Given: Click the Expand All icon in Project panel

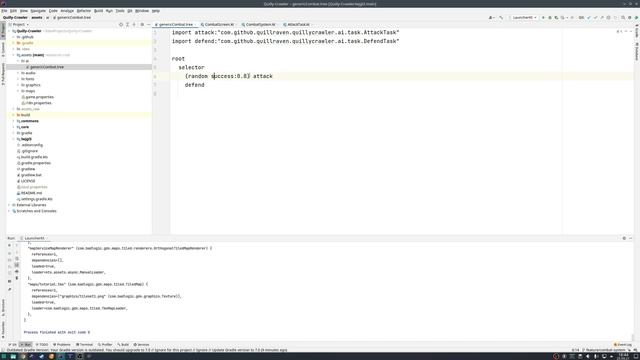Looking at the screenshot, I should coord(127,24).
